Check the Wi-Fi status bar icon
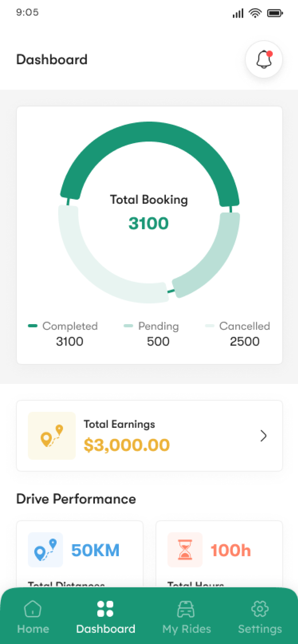Viewport: 298px width, 644px height. pos(255,13)
